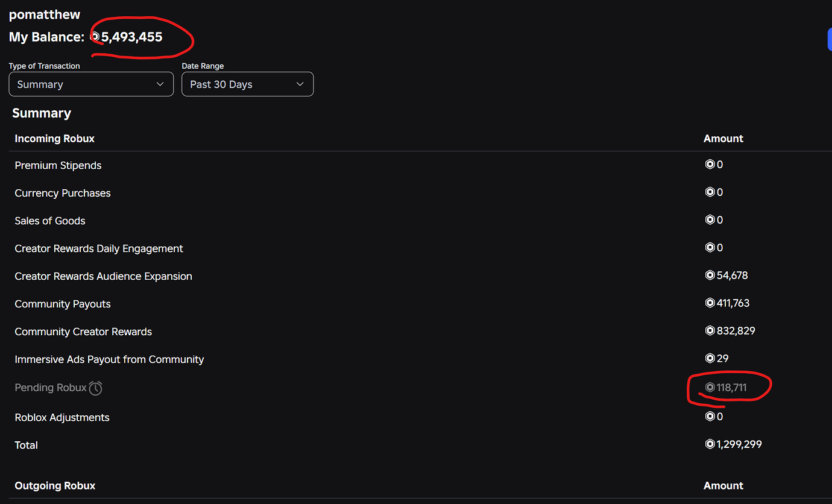
Task: Click the "My Balance:" label
Action: tap(46, 37)
